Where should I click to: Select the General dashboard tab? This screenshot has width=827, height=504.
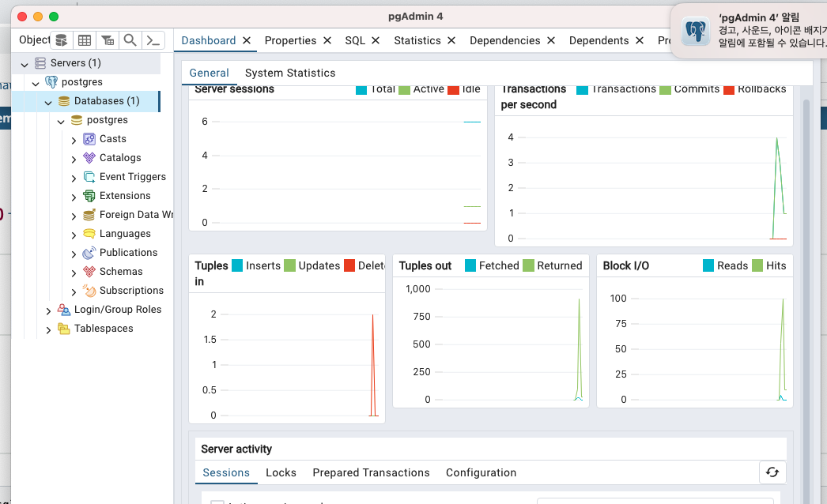(x=209, y=73)
